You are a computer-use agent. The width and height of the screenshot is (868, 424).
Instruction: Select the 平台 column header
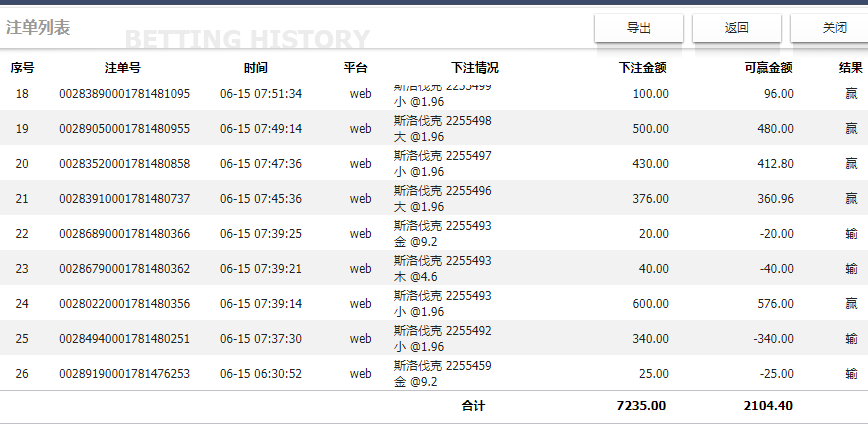click(355, 68)
